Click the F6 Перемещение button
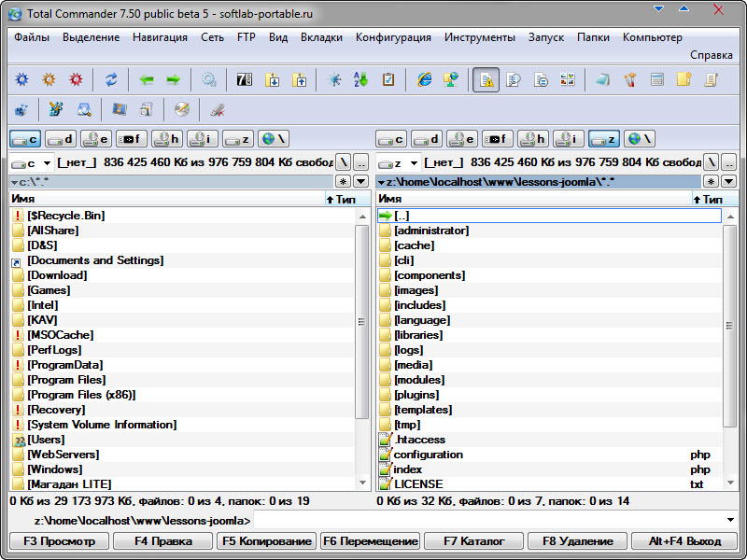747x560 pixels. coord(370,541)
